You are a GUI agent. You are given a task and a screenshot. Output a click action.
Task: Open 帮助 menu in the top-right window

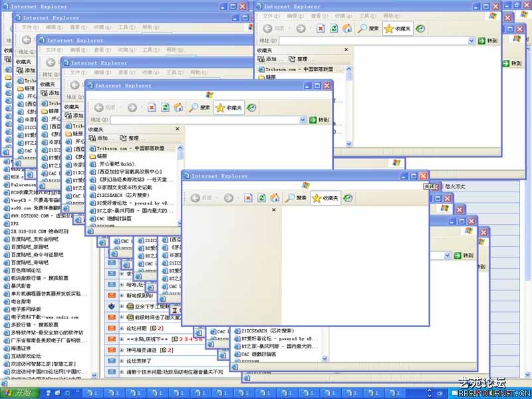(x=392, y=16)
